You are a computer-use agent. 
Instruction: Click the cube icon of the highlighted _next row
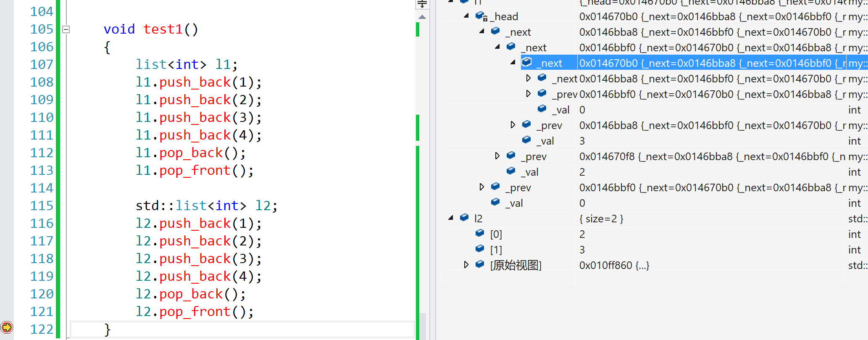coord(527,63)
